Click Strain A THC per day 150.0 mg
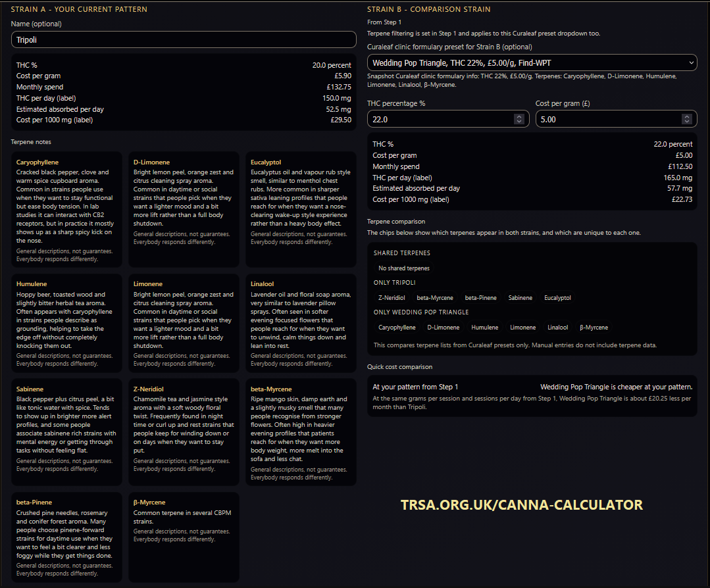The image size is (710, 588). click(x=337, y=98)
